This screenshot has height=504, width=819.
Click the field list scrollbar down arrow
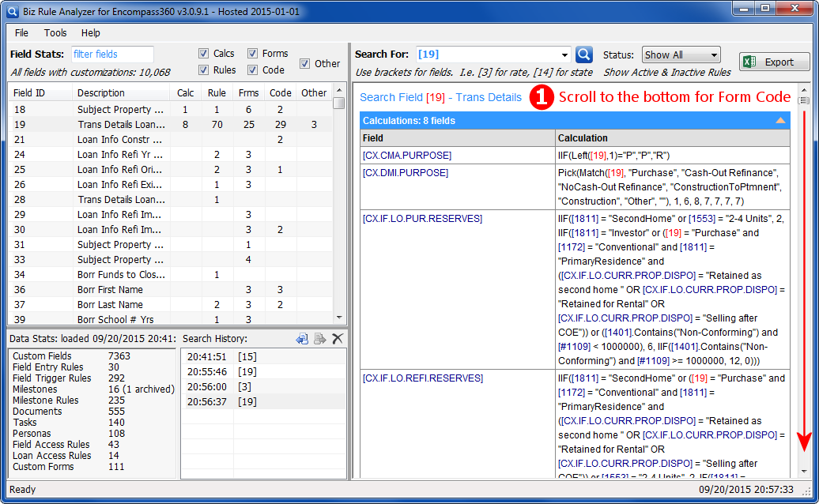click(339, 318)
